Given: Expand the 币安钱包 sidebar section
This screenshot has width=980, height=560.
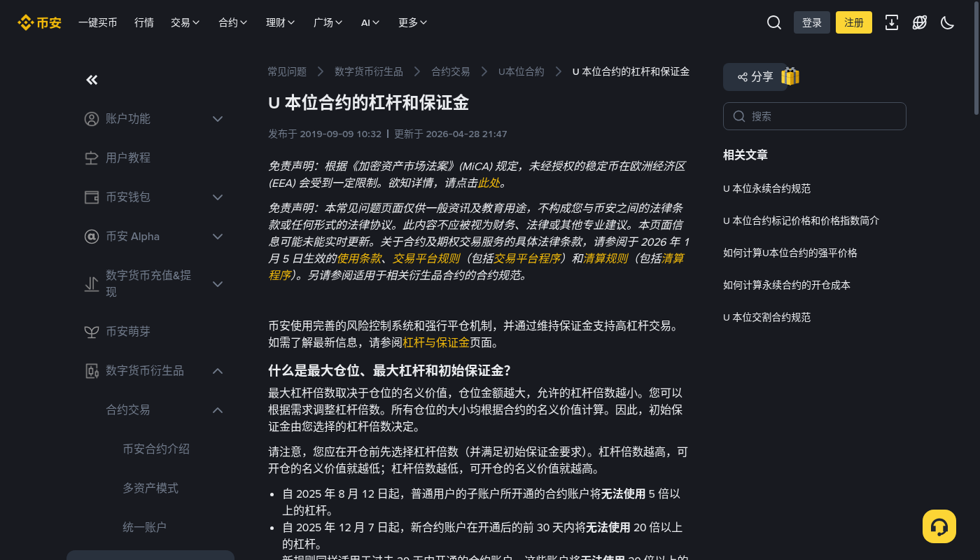Looking at the screenshot, I should 218,197.
